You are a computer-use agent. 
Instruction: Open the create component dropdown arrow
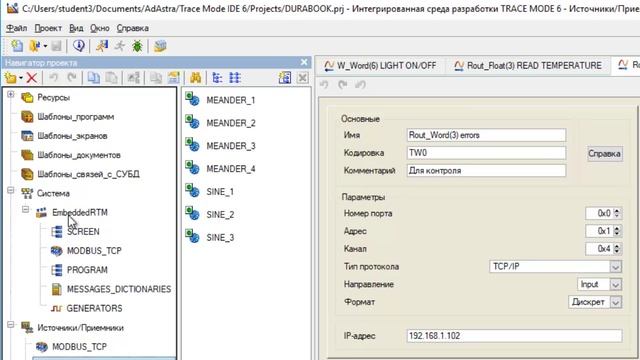(20, 78)
